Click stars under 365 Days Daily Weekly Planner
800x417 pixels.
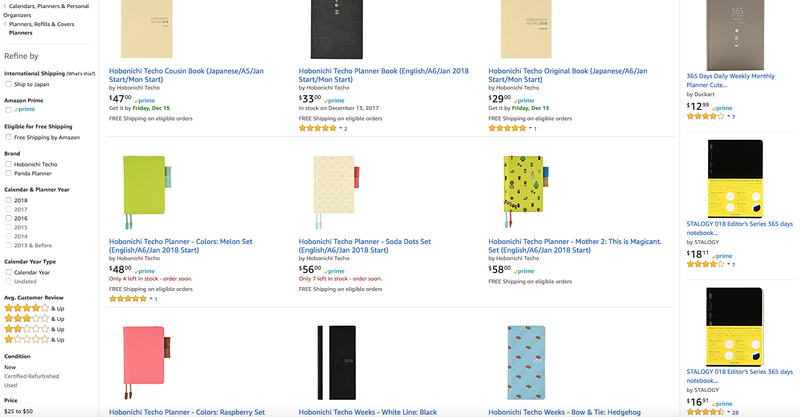[x=705, y=117]
